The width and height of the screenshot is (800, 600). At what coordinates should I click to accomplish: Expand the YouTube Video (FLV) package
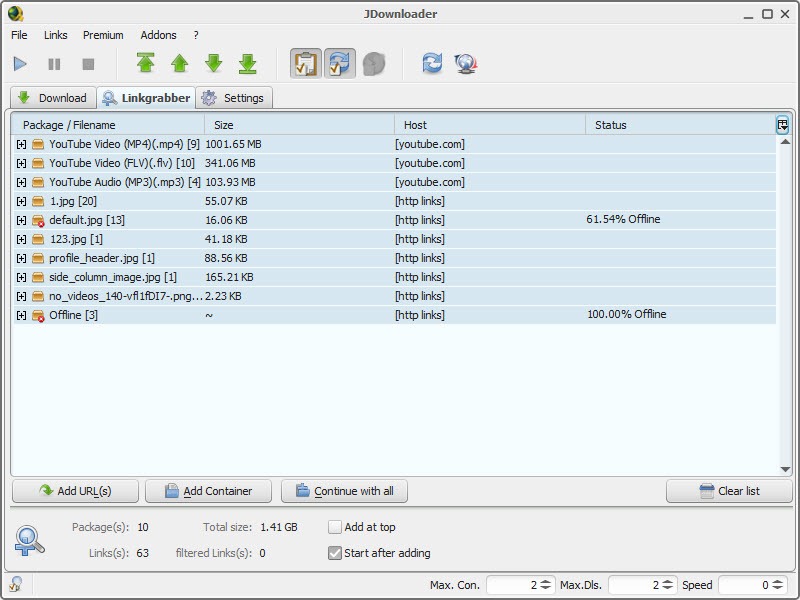pos(21,163)
